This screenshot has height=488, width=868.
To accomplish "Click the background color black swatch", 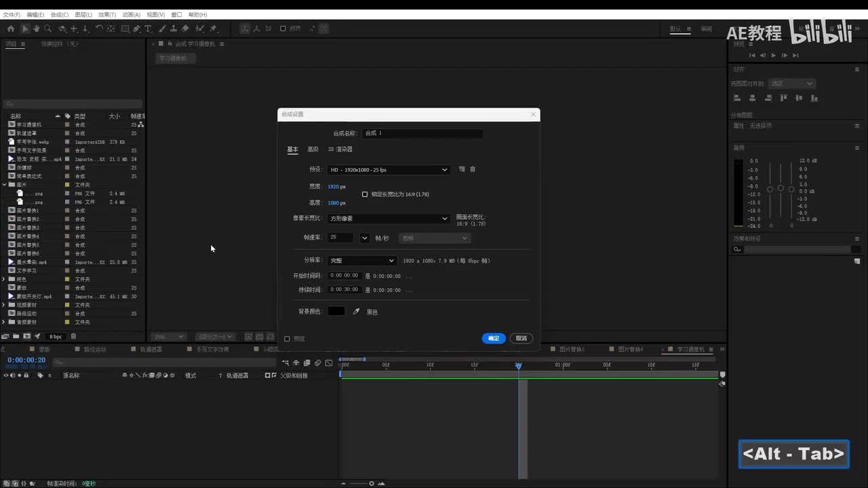I will [x=336, y=311].
